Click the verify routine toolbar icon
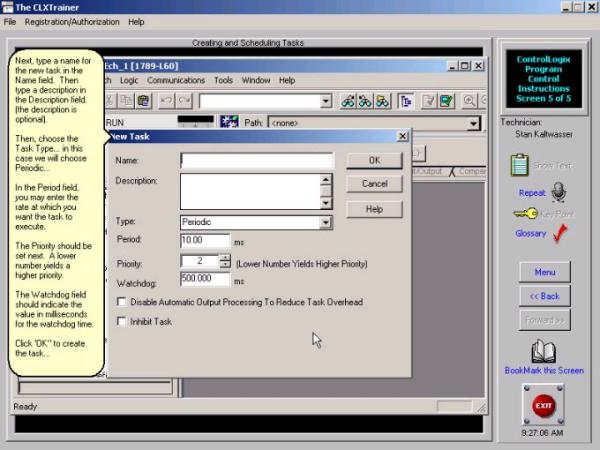The height and width of the screenshot is (450, 600). 429,101
